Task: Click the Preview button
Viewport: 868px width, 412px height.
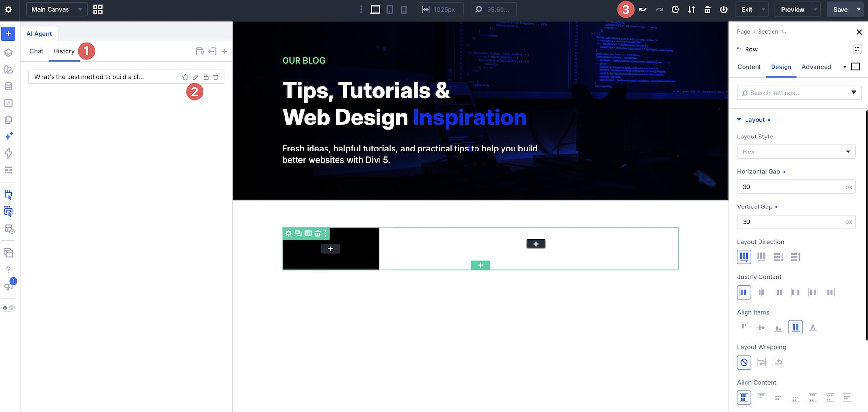Action: pos(792,9)
